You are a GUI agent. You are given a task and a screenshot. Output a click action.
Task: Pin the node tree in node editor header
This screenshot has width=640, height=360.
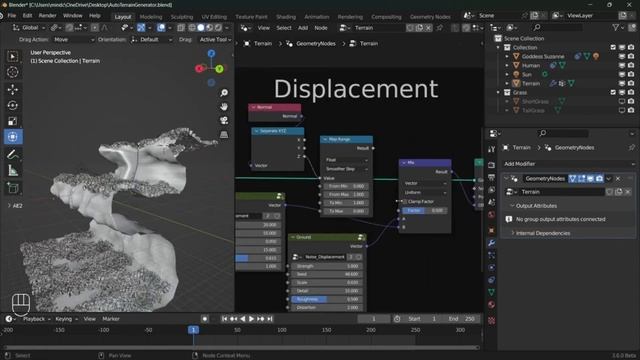440,28
